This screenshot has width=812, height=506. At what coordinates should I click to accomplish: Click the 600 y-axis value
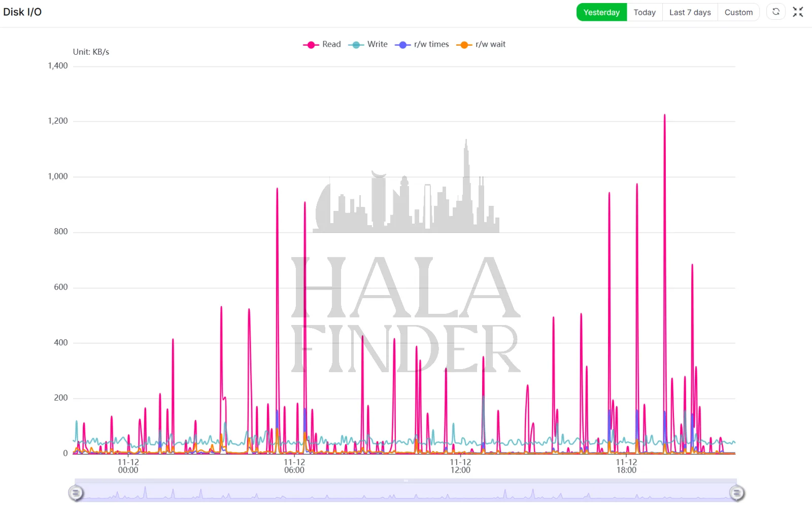click(61, 287)
